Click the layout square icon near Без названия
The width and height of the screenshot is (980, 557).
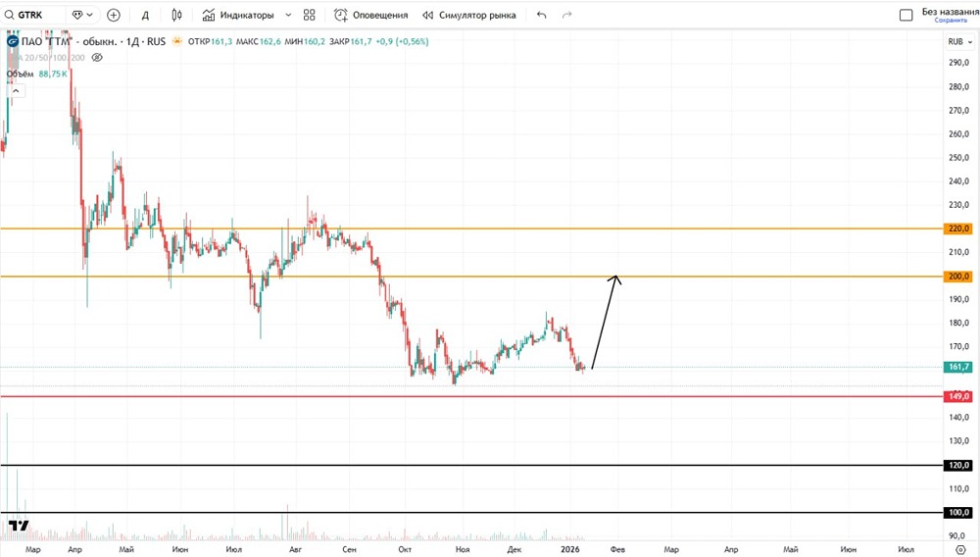pyautogui.click(x=906, y=15)
